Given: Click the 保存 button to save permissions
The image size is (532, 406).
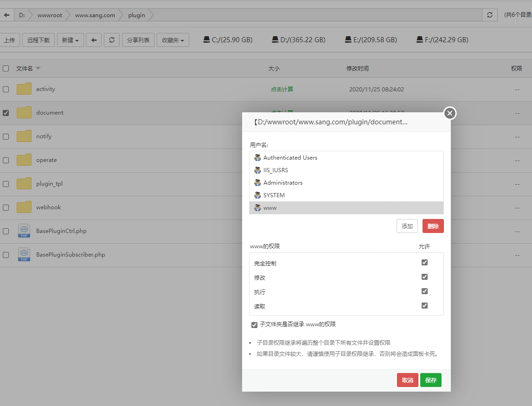Looking at the screenshot, I should click(x=431, y=380).
